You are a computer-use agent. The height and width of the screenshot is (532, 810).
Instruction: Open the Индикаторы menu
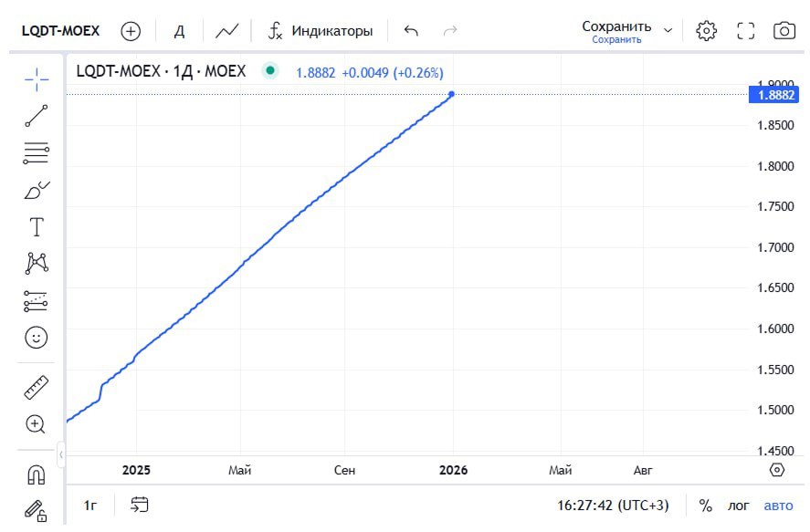pyautogui.click(x=320, y=31)
